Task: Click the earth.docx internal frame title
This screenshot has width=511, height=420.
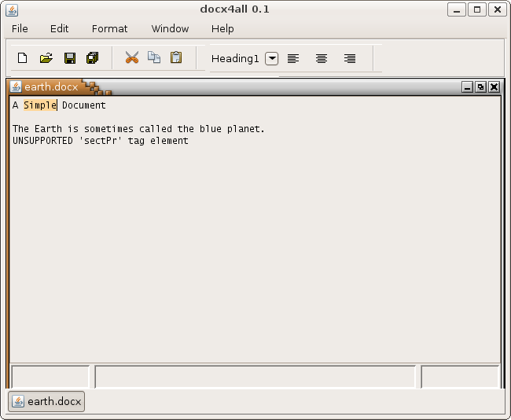Action: (x=51, y=87)
